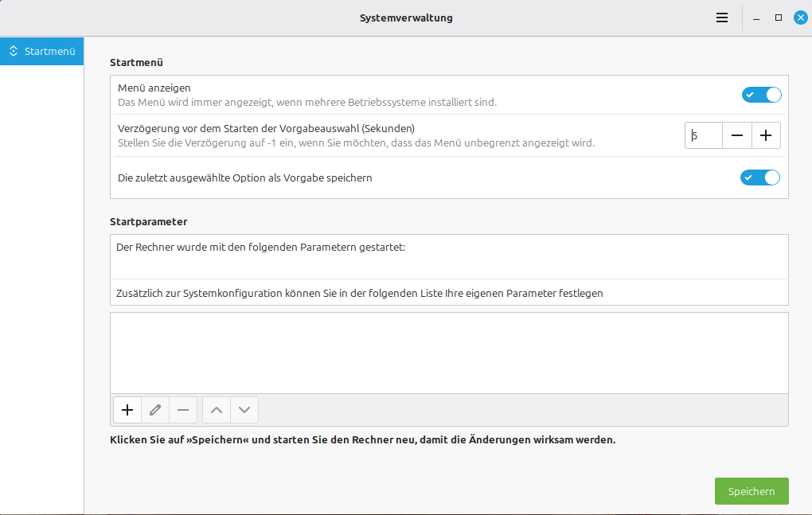Decrease delay seconds with minus button
Screen dimensions: 812x515
point(737,135)
